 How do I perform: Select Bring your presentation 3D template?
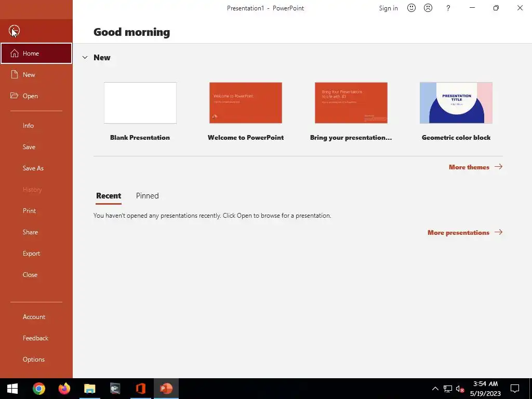(351, 103)
